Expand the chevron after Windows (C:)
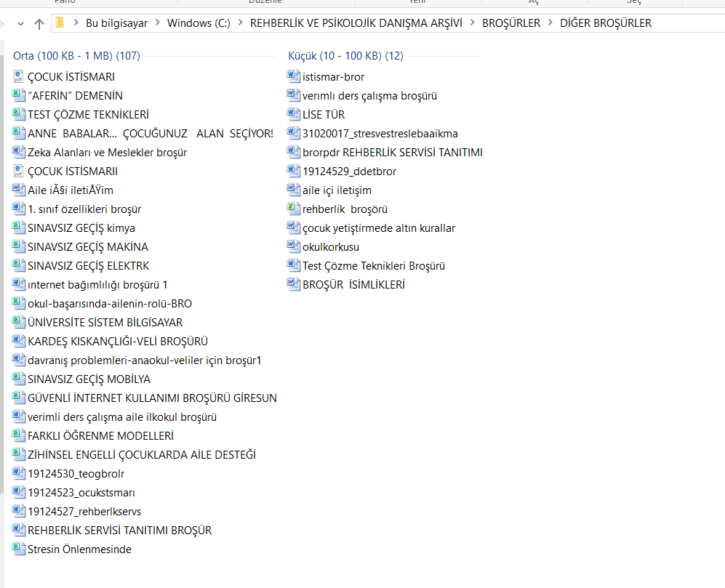 point(241,23)
